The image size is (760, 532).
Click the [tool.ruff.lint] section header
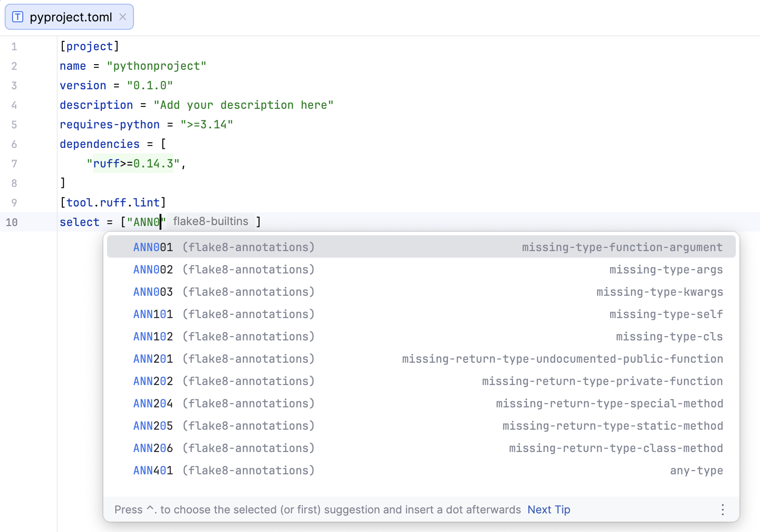[113, 202]
